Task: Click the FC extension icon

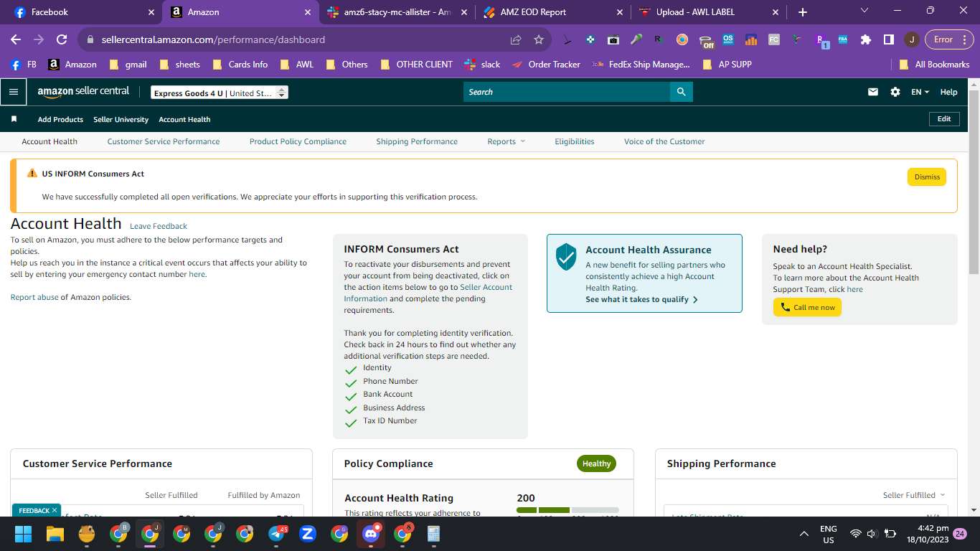Action: [774, 39]
